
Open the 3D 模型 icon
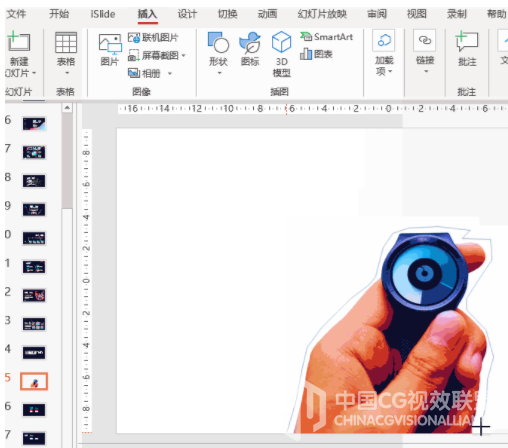point(281,42)
